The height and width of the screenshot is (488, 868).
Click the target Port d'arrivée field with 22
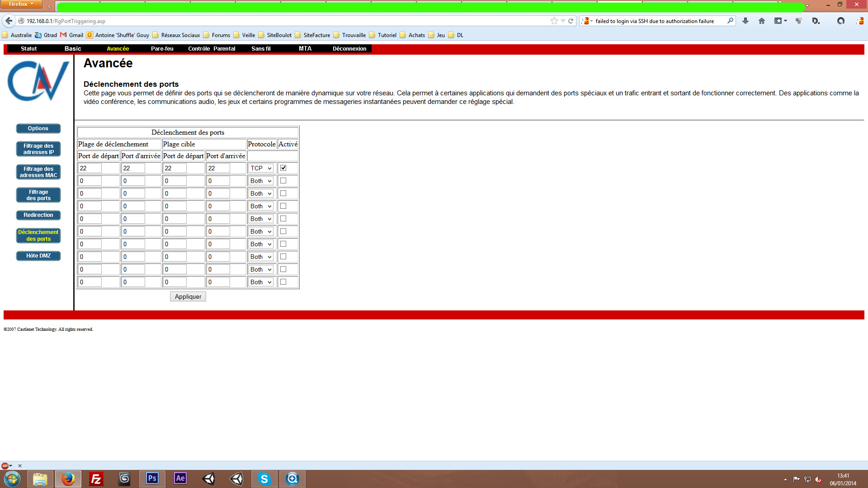tap(218, 168)
